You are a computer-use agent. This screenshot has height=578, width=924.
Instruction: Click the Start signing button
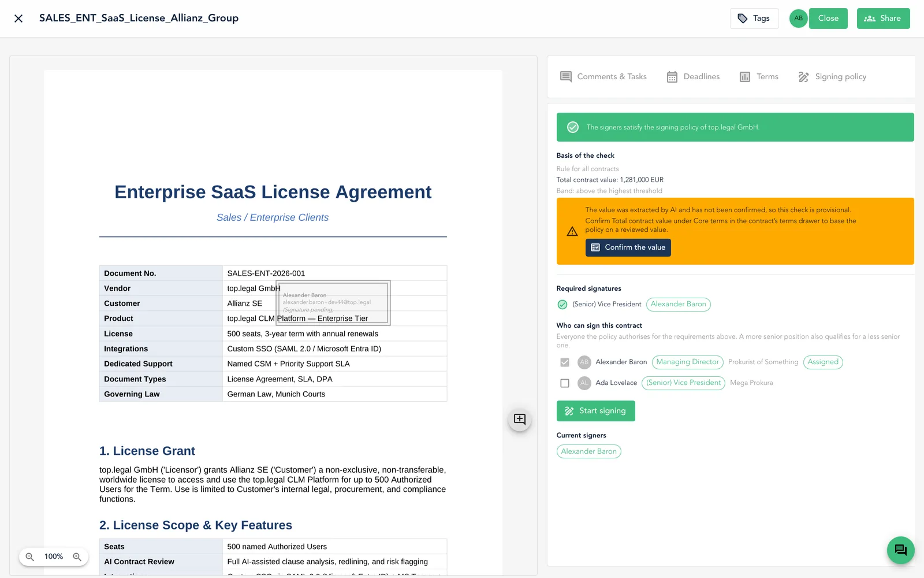tap(596, 411)
